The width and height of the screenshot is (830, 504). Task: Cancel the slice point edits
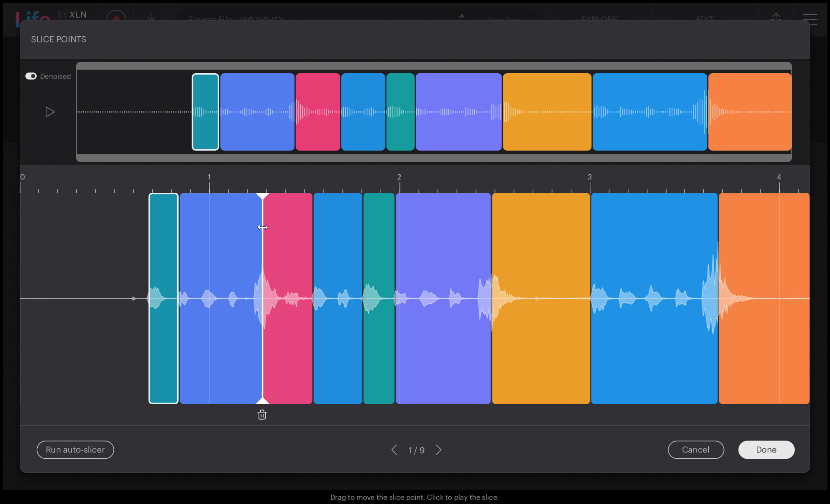pos(695,450)
